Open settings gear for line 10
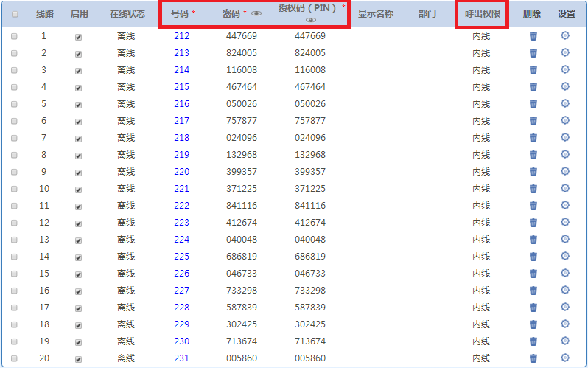This screenshot has height=368, width=588. pyautogui.click(x=565, y=188)
